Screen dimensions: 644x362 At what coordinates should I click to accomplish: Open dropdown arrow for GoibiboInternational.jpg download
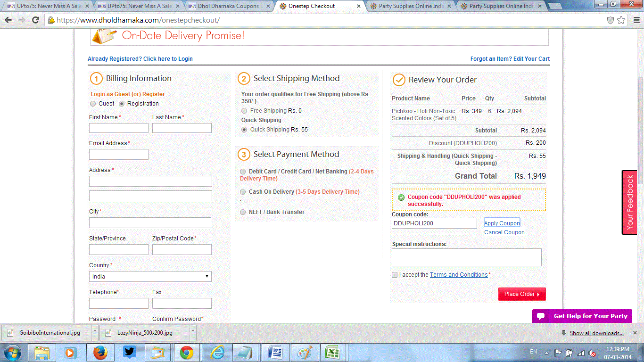(x=95, y=332)
